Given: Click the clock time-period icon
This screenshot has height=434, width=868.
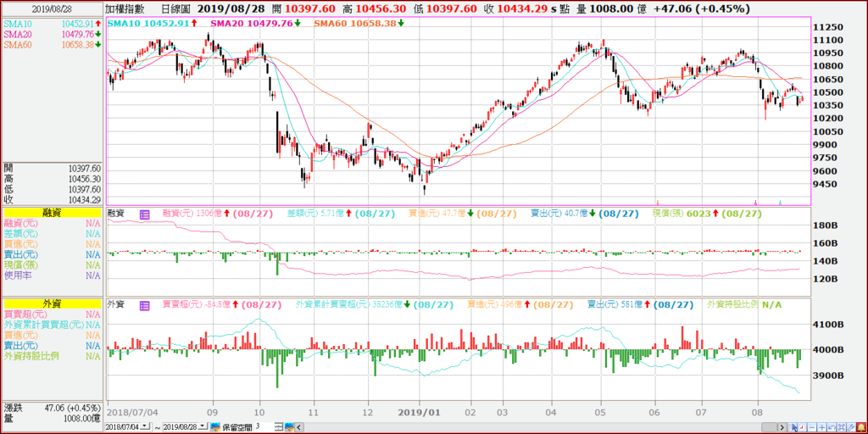Looking at the screenshot, I should pos(802,427).
